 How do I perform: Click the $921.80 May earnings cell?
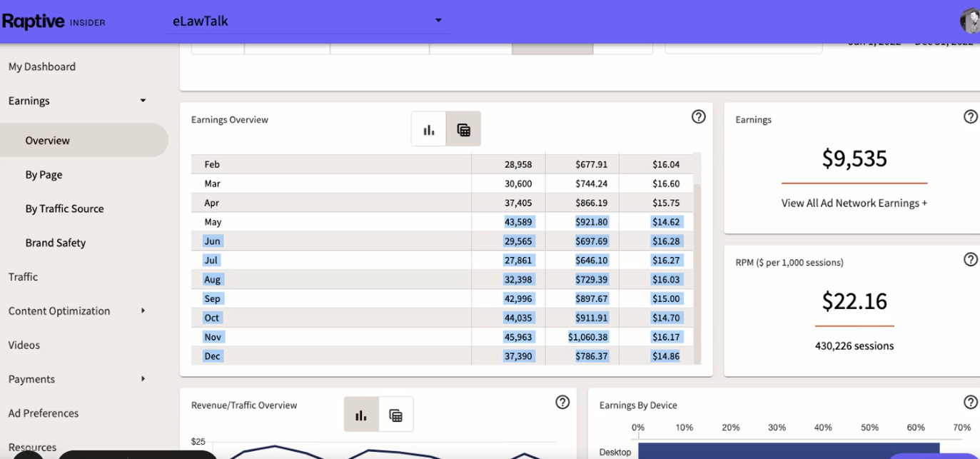[x=592, y=222]
